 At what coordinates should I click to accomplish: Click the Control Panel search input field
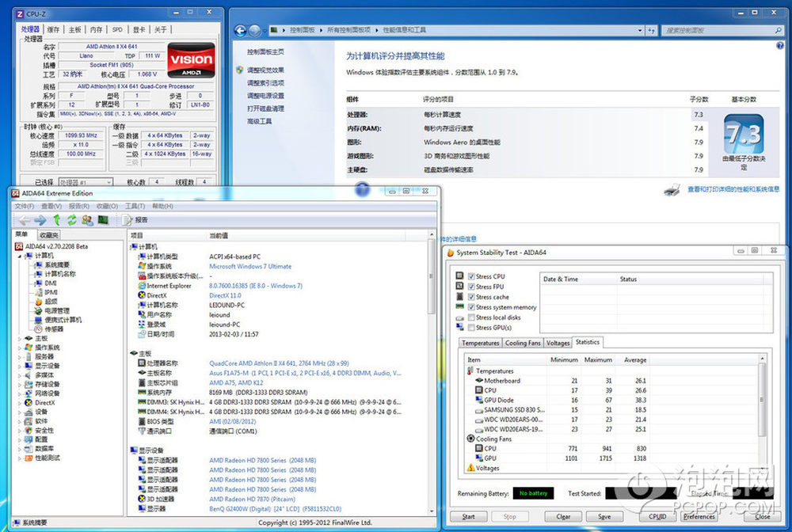pos(722,30)
